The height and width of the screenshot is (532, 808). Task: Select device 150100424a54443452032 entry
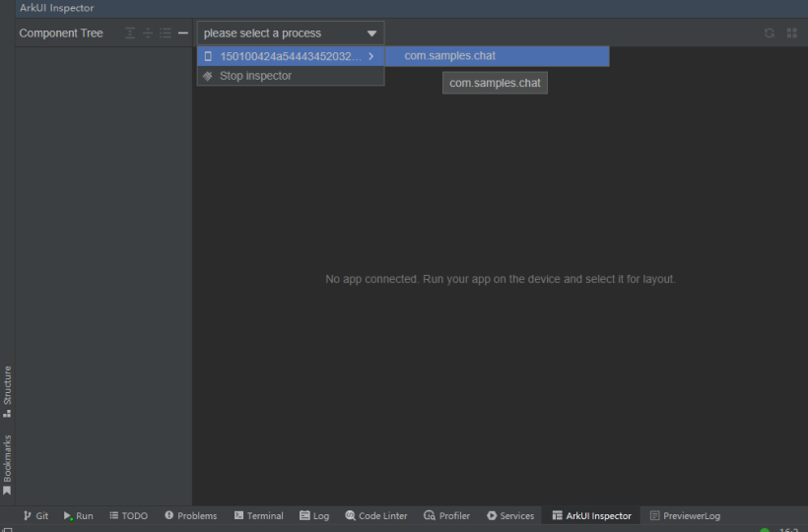pyautogui.click(x=290, y=56)
